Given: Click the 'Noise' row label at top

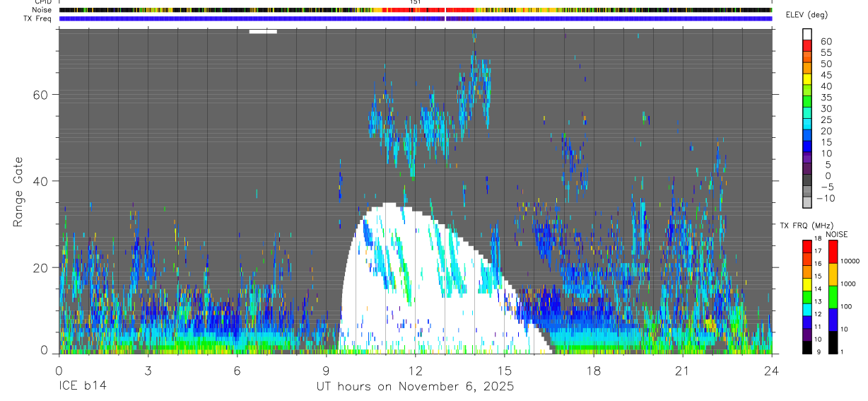Looking at the screenshot, I should click(x=42, y=10).
